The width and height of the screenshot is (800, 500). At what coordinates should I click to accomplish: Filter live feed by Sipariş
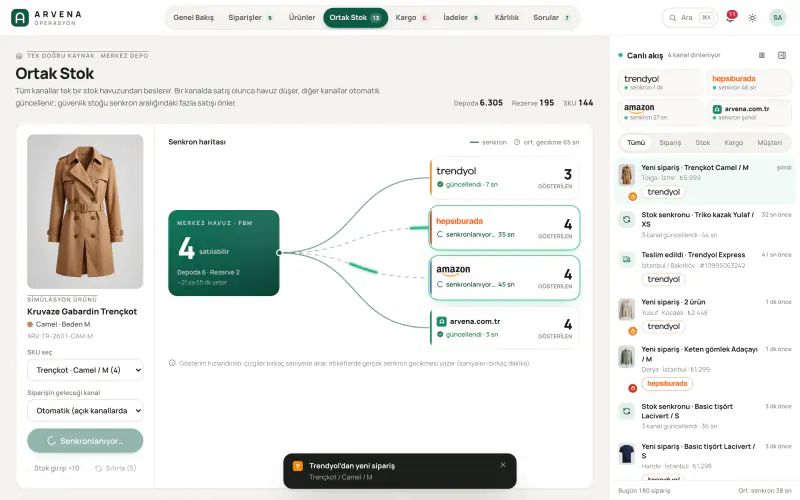point(670,143)
